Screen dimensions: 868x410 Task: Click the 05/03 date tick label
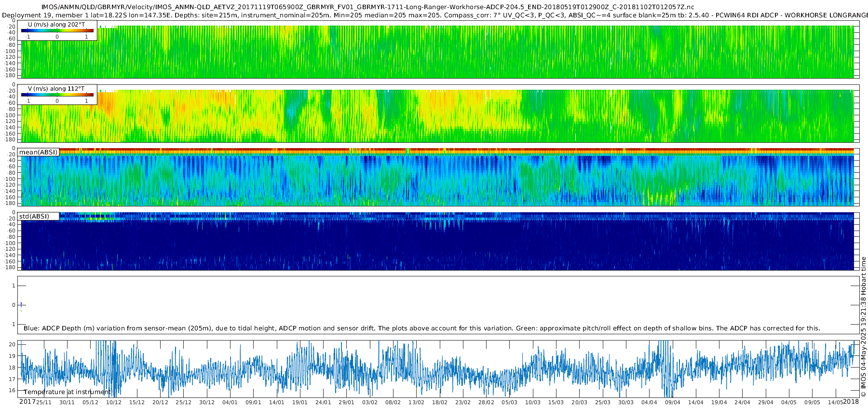pos(509,402)
